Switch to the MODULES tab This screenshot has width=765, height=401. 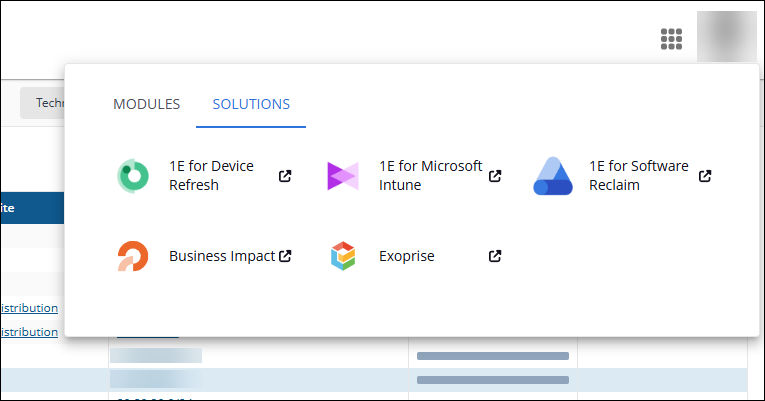(x=146, y=104)
